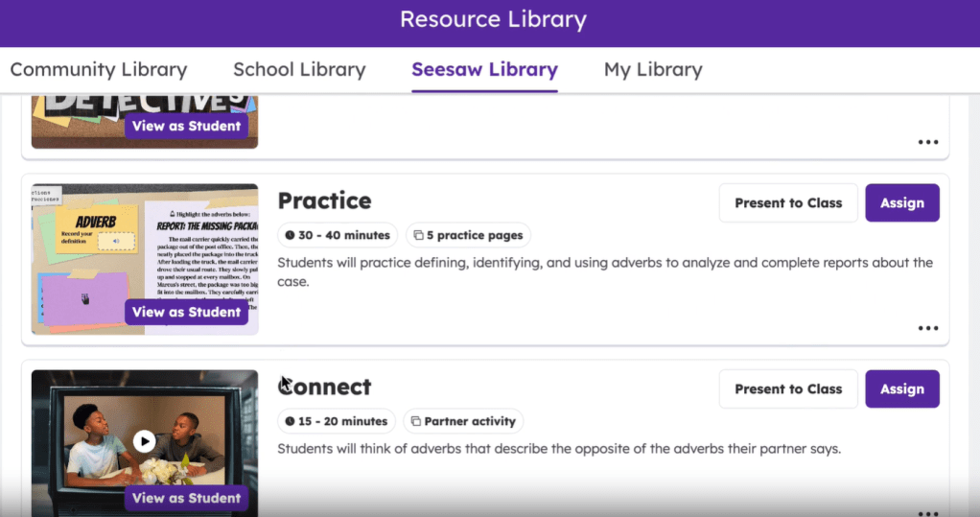
Task: Open three-dot menu for the Detectives activity
Action: [x=927, y=142]
